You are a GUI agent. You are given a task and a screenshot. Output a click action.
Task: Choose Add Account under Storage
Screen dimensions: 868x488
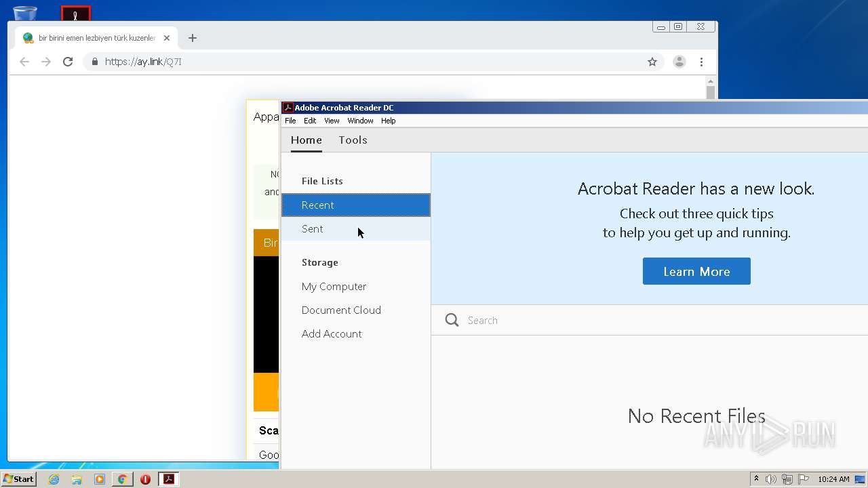332,333
